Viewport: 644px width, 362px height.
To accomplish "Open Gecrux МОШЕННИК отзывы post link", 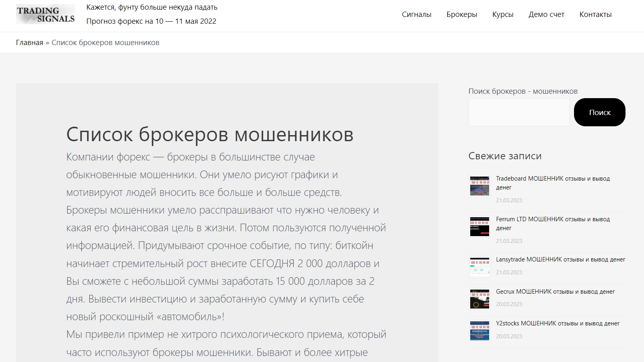I will coord(555,292).
